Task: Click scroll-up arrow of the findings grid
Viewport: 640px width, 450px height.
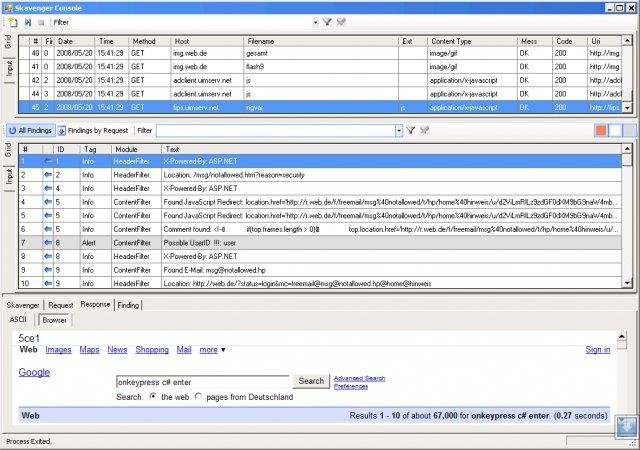Action: [x=627, y=149]
